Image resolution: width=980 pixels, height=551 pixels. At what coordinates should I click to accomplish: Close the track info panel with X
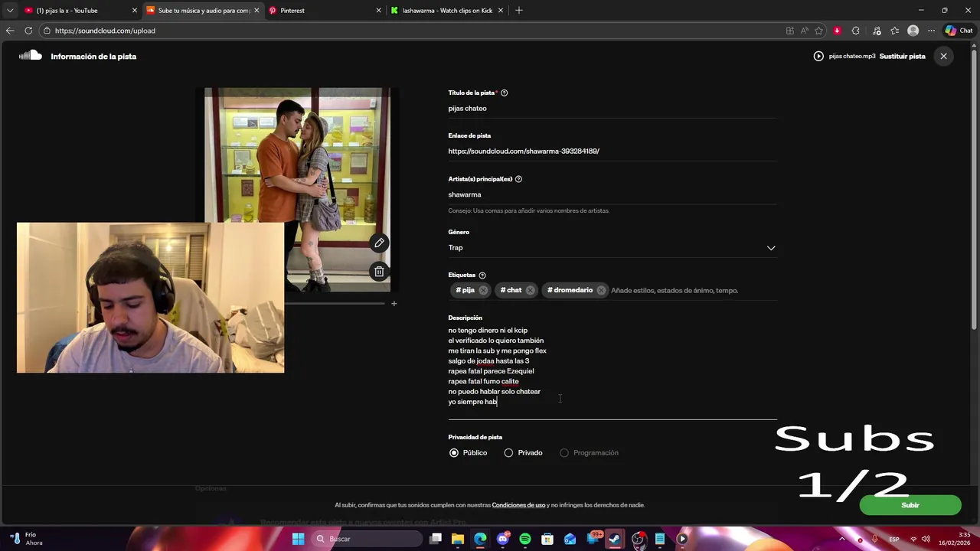(943, 56)
